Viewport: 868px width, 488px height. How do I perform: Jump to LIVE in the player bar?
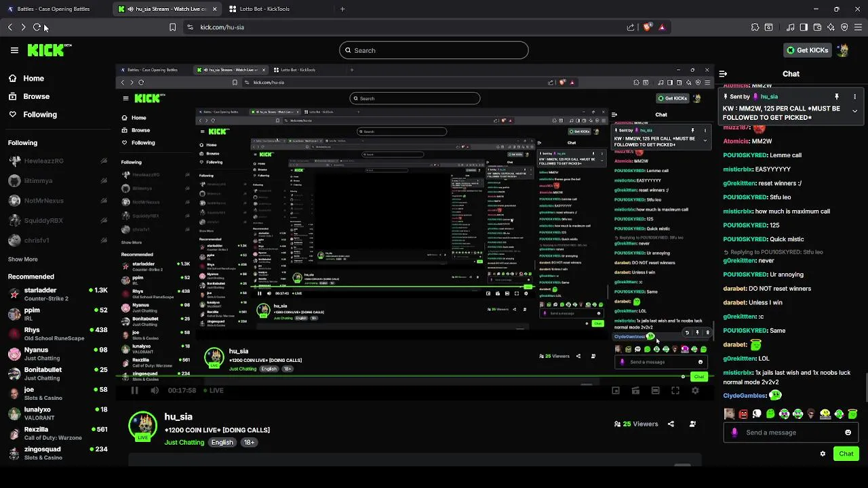click(212, 390)
